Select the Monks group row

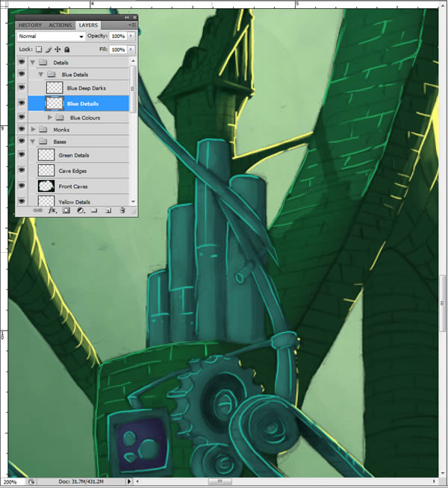[x=78, y=130]
